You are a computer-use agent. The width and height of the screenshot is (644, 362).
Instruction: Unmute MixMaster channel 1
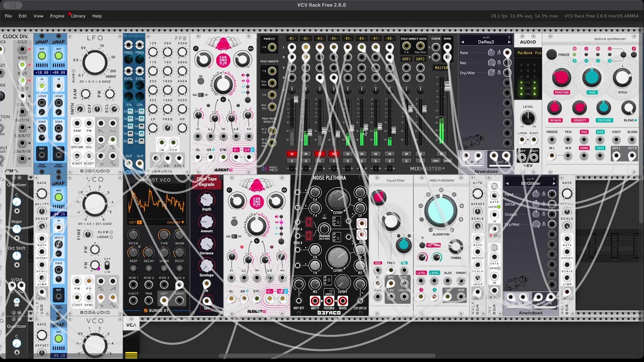pos(291,154)
